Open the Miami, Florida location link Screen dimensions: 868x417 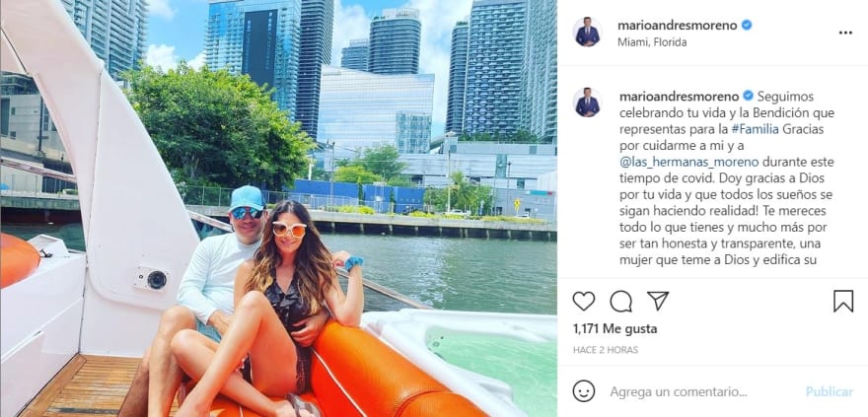(x=652, y=42)
